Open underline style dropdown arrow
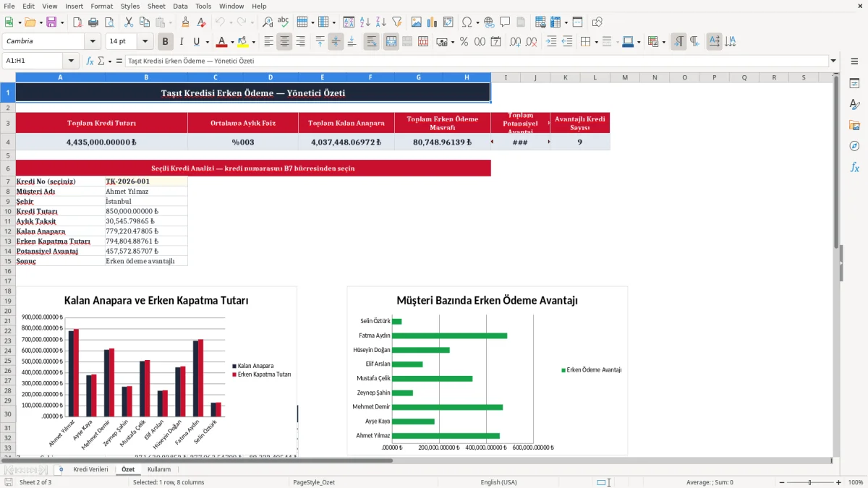Screen dimensions: 868x488 (x=207, y=42)
